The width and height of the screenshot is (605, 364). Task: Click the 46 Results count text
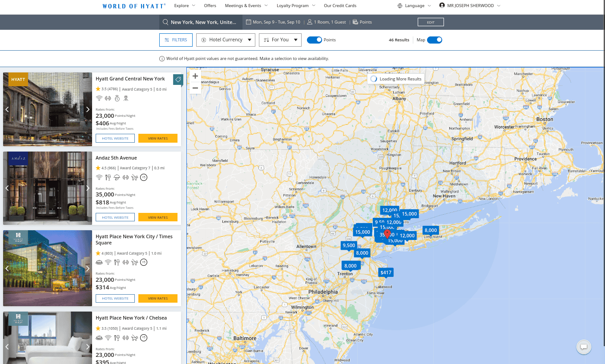pos(399,40)
